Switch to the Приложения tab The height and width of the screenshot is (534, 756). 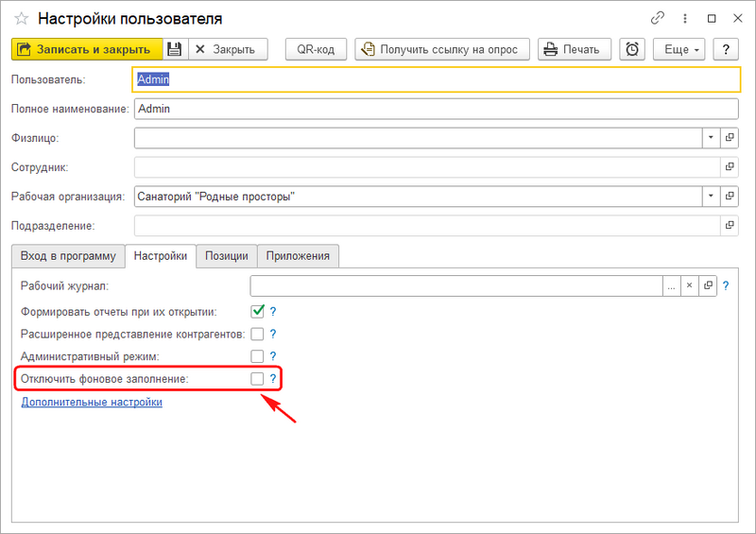[x=298, y=256]
